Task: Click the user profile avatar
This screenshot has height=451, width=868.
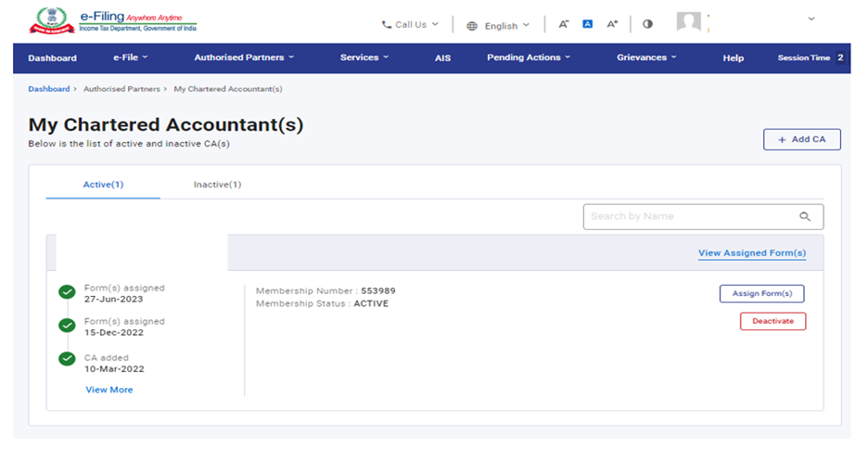Action: [x=689, y=22]
